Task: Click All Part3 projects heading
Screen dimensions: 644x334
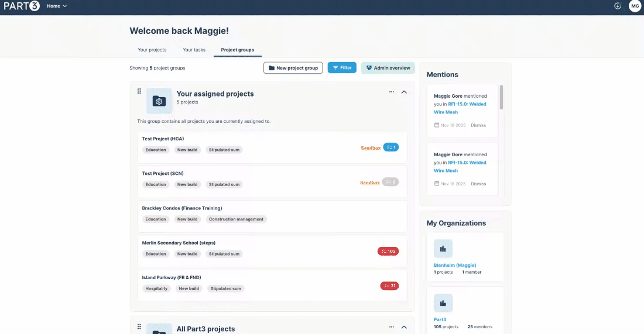Action: click(205, 329)
